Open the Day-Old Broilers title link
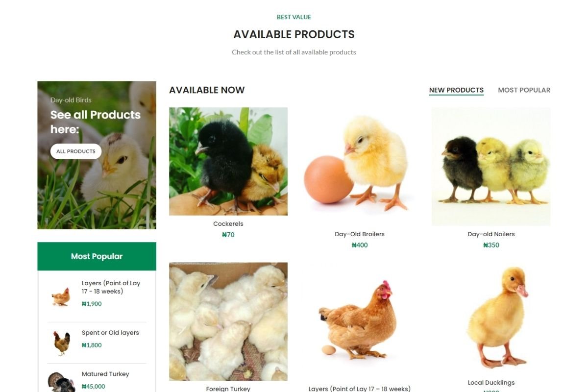588x392 pixels. 360,234
